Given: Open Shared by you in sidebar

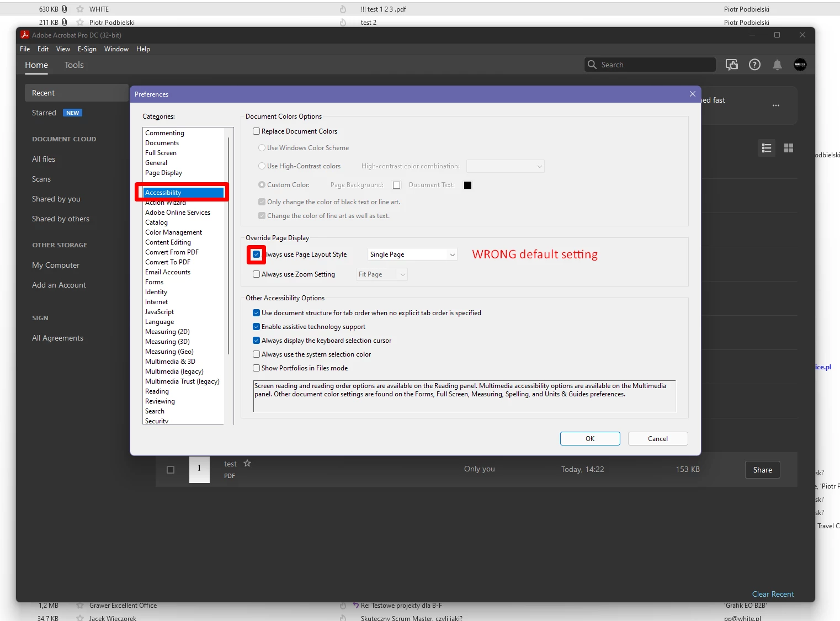Looking at the screenshot, I should [x=56, y=199].
